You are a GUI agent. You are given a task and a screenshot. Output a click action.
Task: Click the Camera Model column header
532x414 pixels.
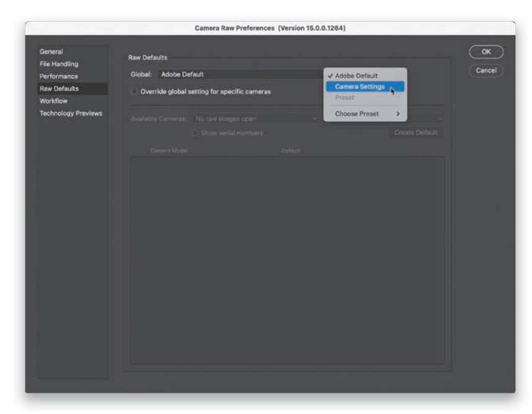(169, 151)
